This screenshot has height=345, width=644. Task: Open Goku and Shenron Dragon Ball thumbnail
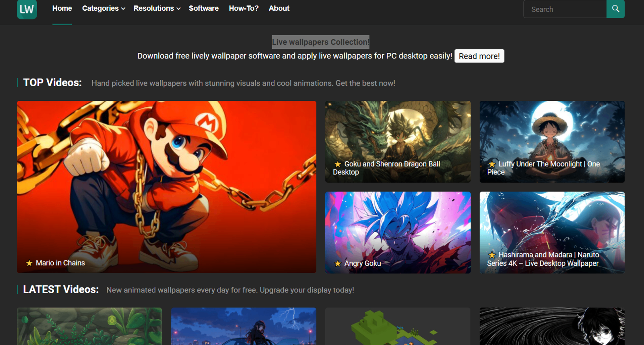click(398, 142)
